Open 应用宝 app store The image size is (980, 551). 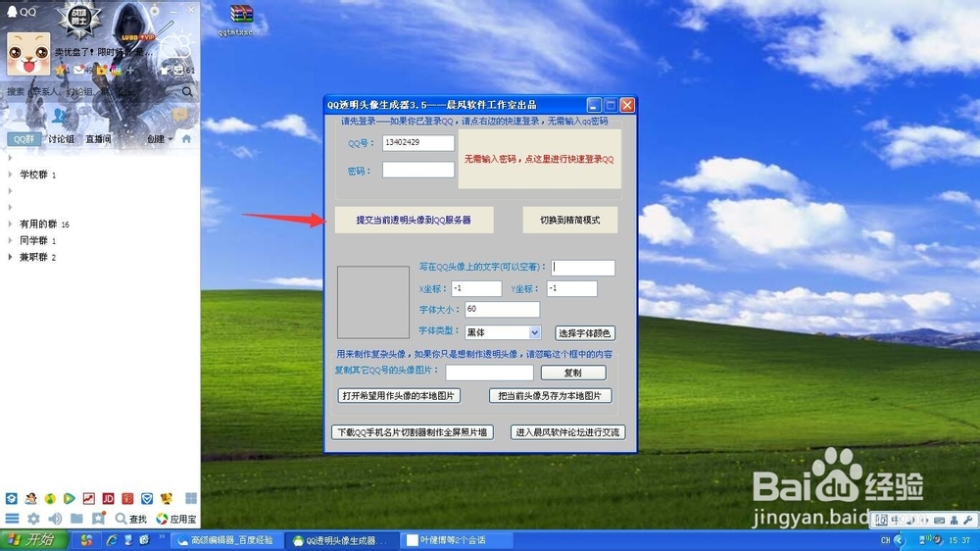(x=176, y=519)
